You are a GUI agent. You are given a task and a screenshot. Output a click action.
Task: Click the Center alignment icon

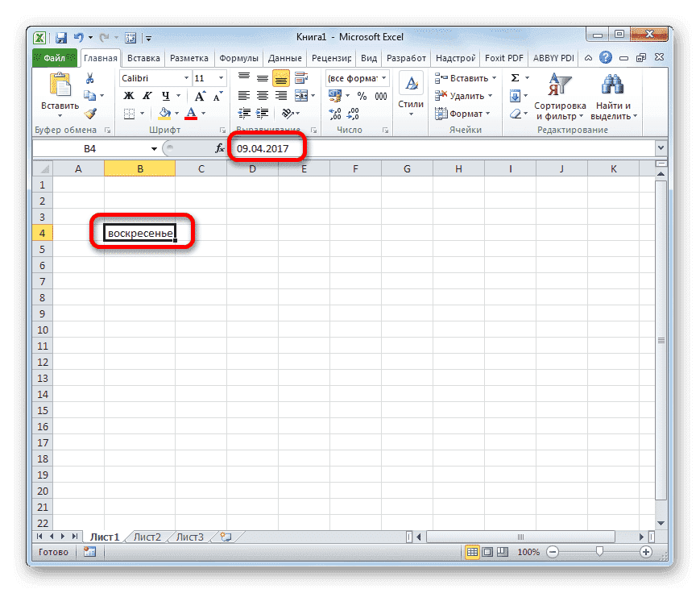point(262,95)
